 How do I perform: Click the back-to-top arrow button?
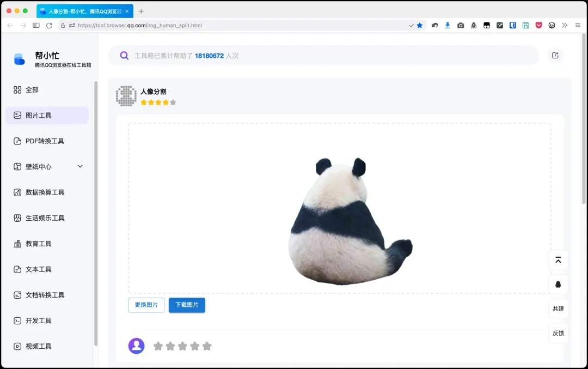pyautogui.click(x=558, y=260)
